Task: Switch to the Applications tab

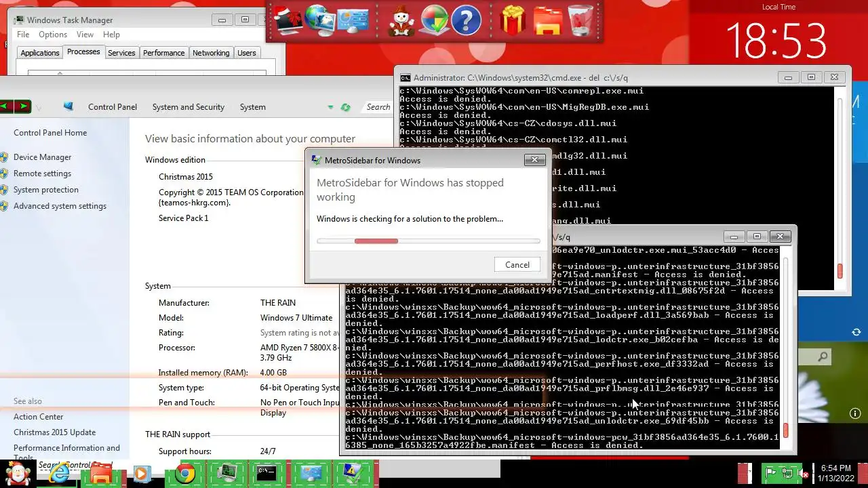Action: tap(40, 53)
